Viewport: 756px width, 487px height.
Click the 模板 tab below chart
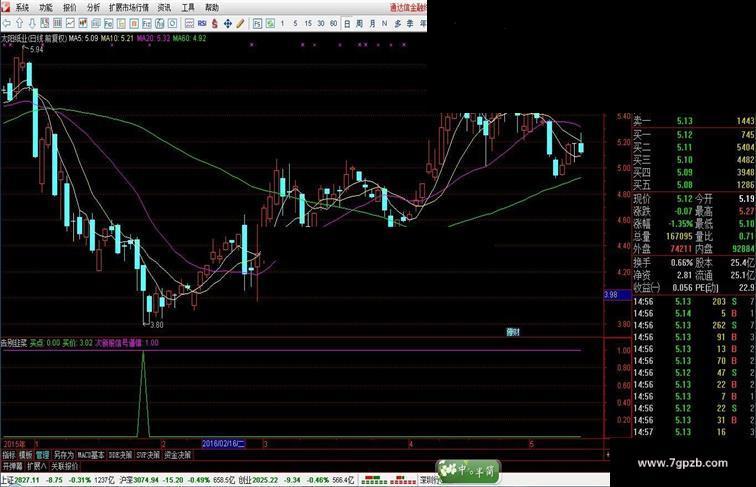pyautogui.click(x=26, y=455)
